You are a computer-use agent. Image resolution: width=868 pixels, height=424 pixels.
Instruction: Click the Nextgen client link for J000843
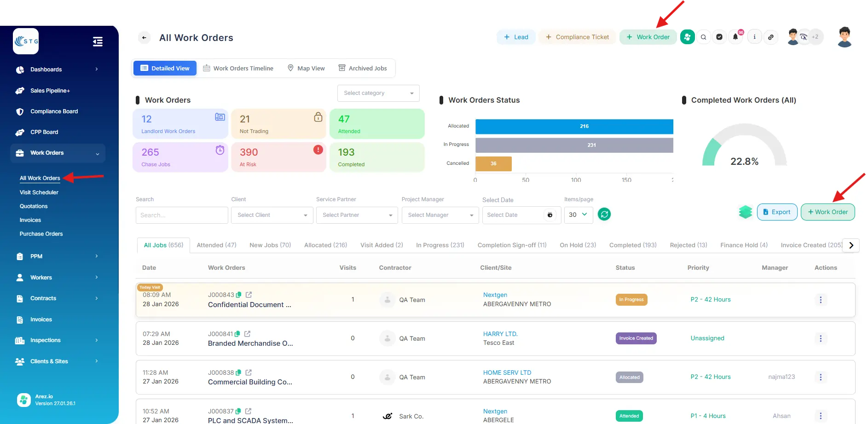(495, 295)
